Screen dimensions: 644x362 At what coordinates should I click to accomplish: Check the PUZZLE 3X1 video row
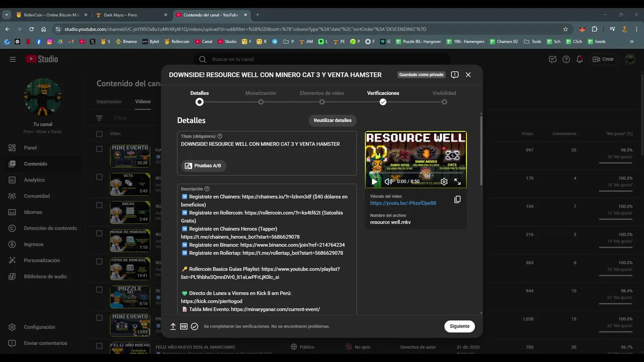[x=99, y=290]
